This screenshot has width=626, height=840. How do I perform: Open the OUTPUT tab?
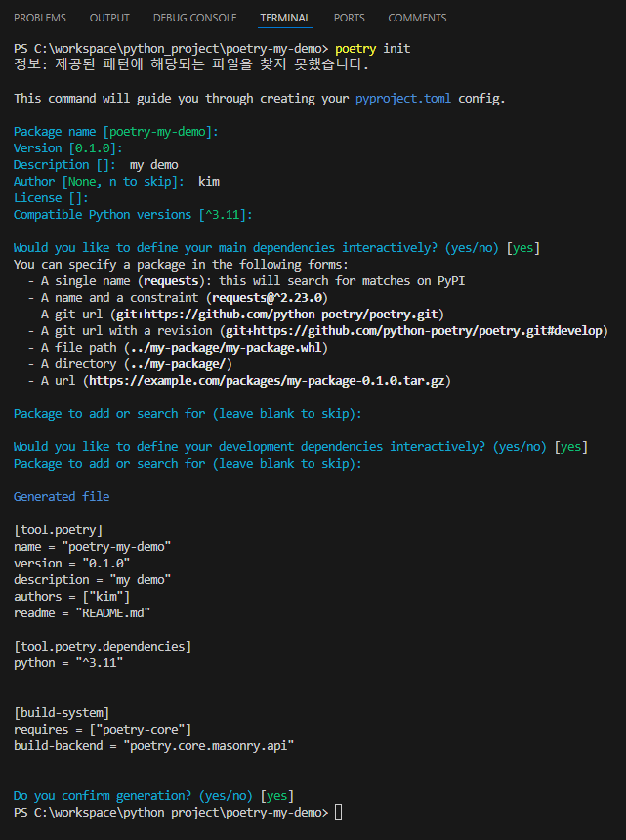pyautogui.click(x=109, y=18)
